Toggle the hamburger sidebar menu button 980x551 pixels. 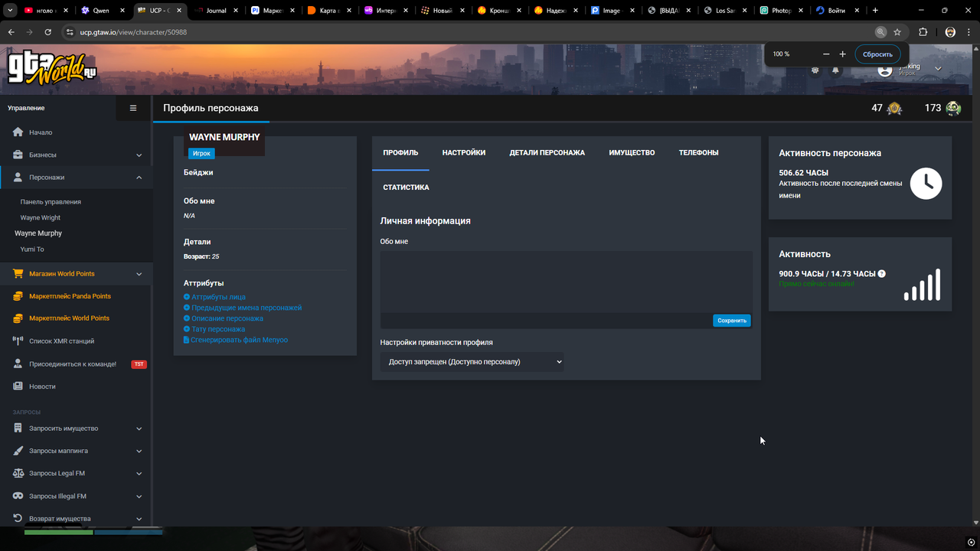click(x=133, y=108)
